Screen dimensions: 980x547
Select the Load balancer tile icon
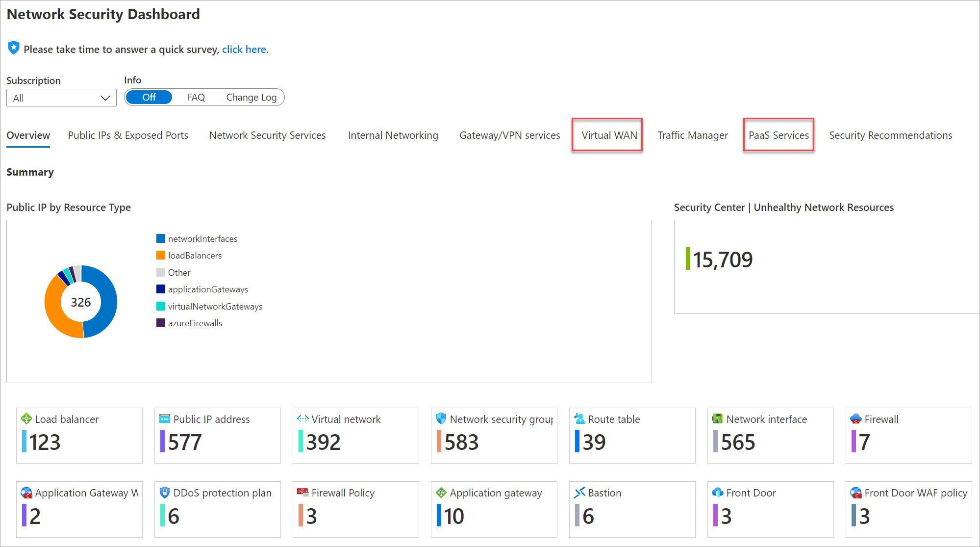tap(25, 419)
